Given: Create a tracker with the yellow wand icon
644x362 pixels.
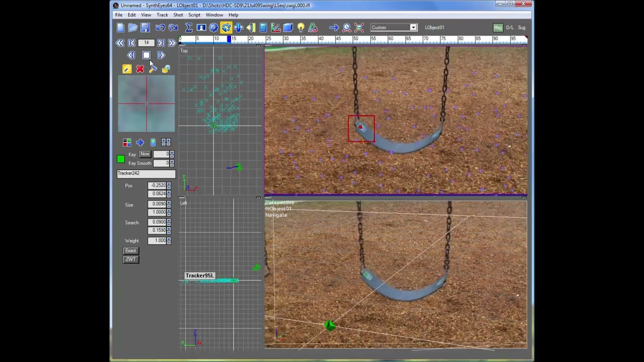Looking at the screenshot, I should (127, 69).
